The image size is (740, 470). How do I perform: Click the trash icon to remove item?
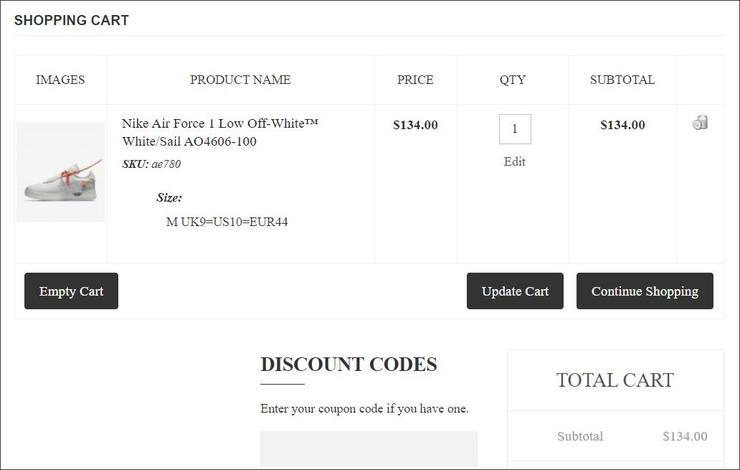(700, 123)
